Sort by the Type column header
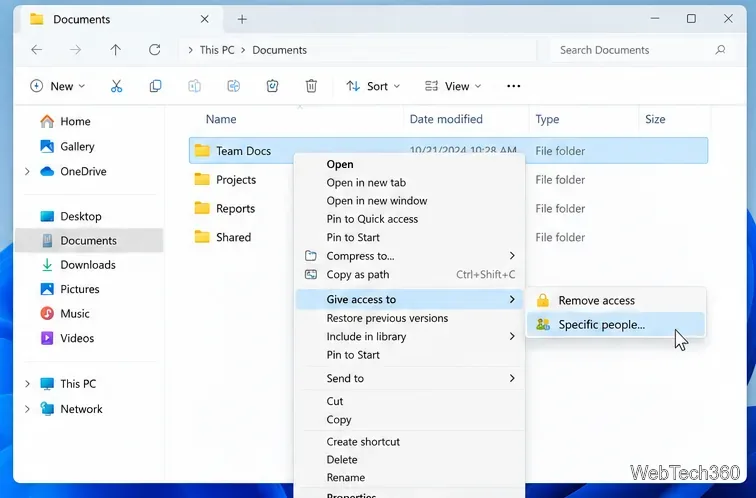 [547, 119]
